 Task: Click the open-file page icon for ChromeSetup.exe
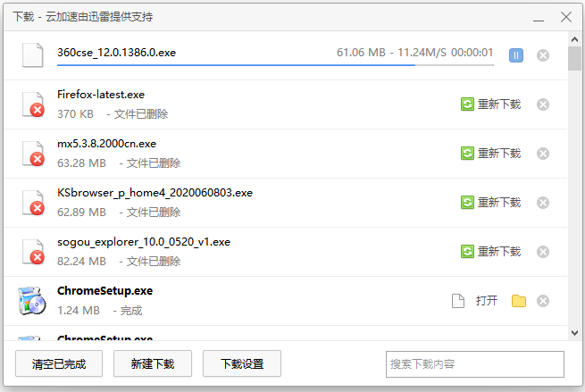point(458,301)
